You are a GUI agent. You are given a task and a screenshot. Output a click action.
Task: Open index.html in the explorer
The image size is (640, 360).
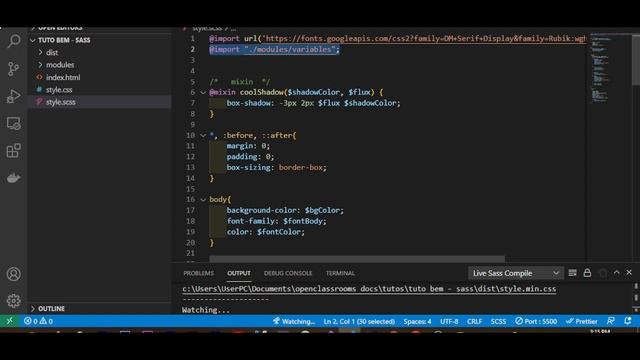click(x=63, y=77)
